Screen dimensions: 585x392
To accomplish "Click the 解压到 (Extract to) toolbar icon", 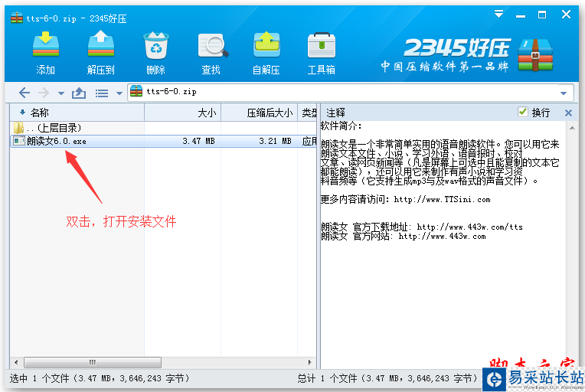I will (101, 45).
